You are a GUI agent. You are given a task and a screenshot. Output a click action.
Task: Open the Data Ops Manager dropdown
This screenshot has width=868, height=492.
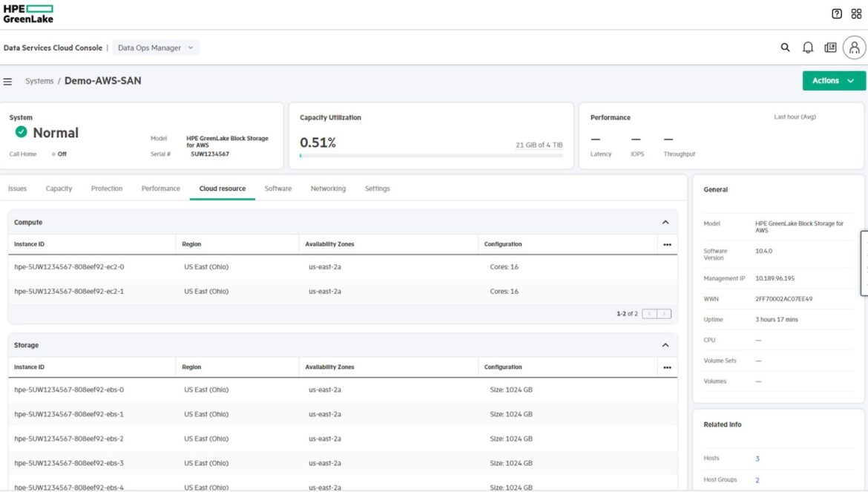pos(156,47)
